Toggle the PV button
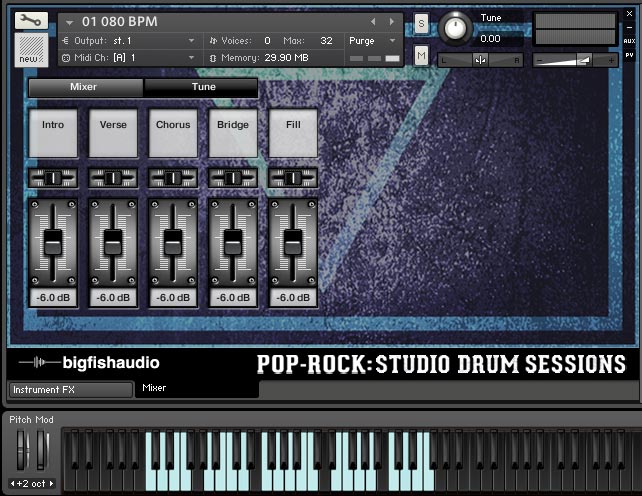The height and width of the screenshot is (496, 642). [629, 55]
